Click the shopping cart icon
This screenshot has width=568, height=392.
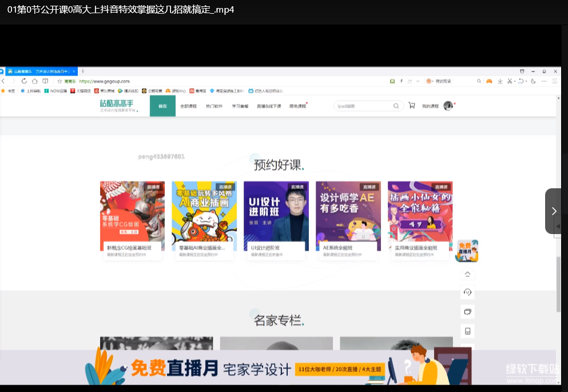tap(411, 106)
